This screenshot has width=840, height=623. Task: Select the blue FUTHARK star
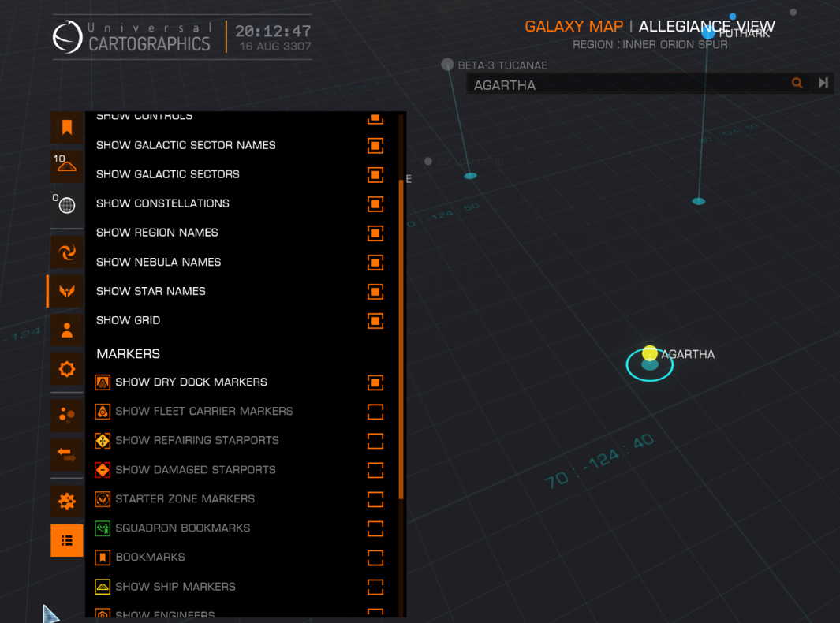click(708, 32)
